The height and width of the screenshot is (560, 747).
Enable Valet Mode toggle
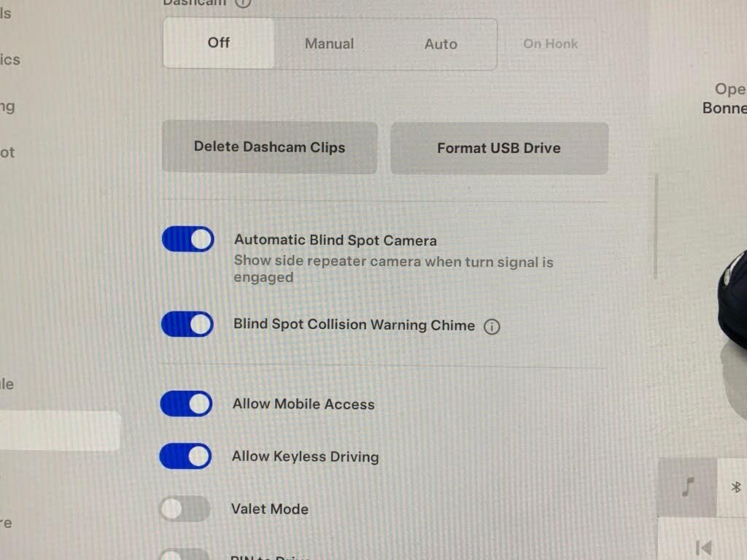pos(185,508)
